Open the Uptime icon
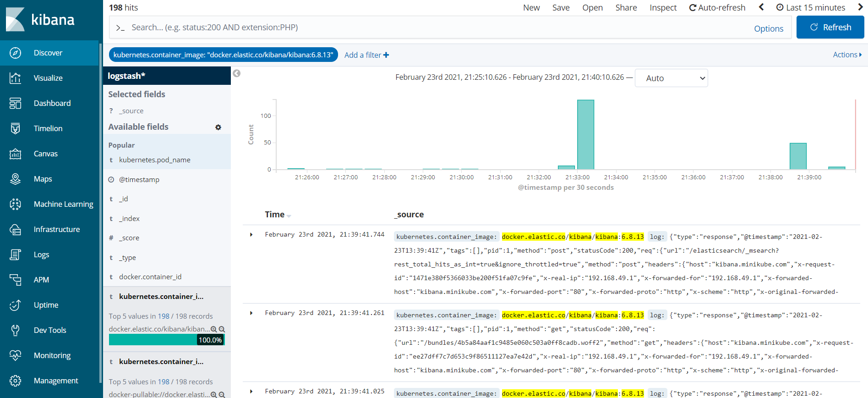This screenshot has height=398, width=868. 15,305
